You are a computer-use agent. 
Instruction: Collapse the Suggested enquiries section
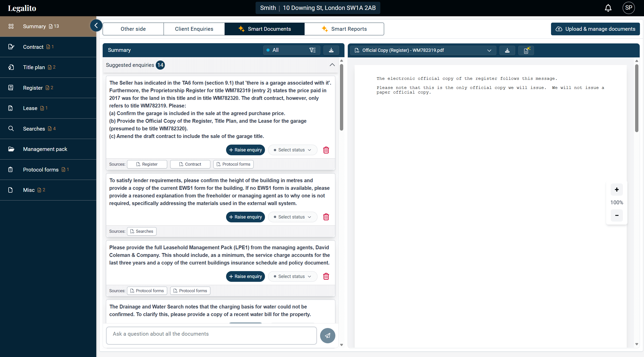click(332, 65)
